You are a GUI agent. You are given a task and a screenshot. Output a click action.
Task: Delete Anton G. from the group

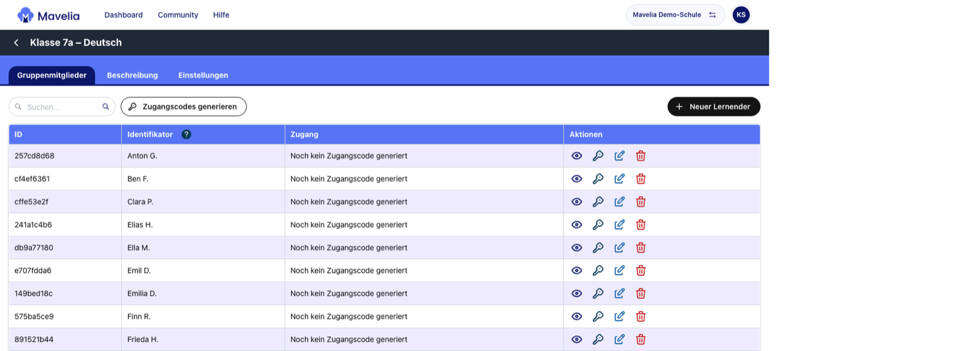point(641,156)
